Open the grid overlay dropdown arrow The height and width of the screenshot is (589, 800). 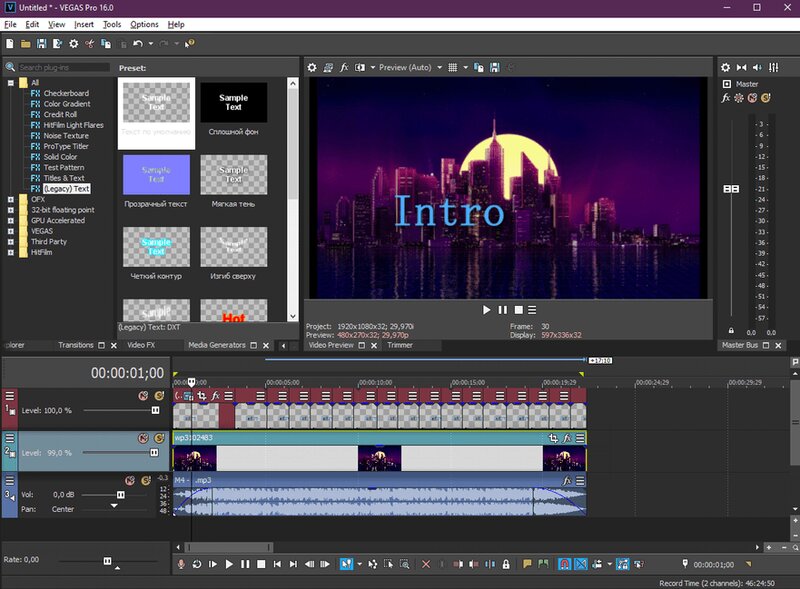tap(464, 68)
